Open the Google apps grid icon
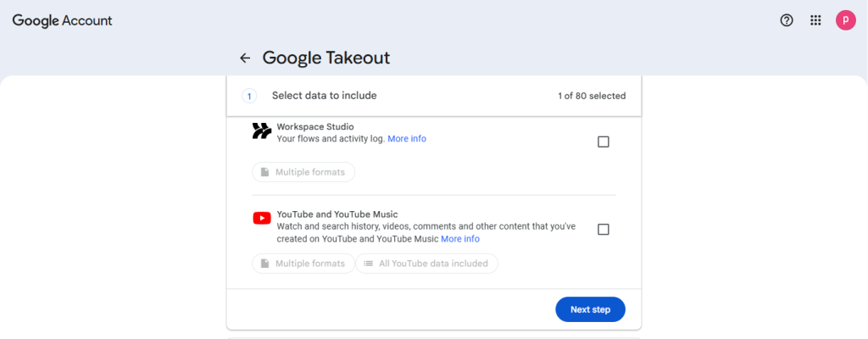Screen dimensions: 868x339 pyautogui.click(x=815, y=20)
